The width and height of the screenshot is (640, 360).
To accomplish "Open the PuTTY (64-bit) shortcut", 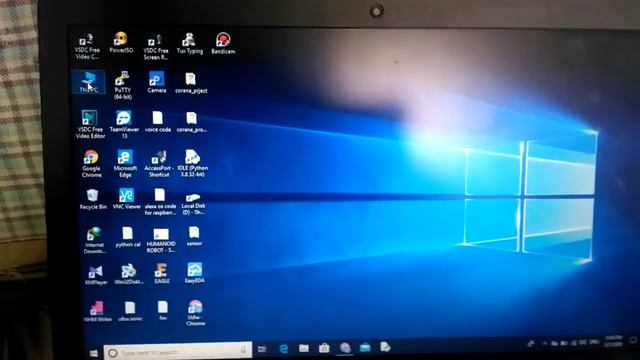I will point(122,86).
